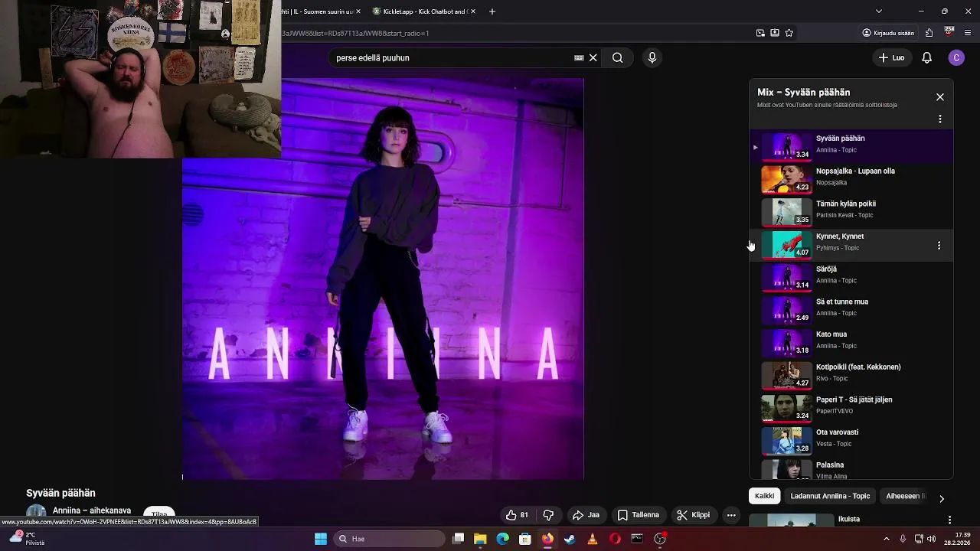The height and width of the screenshot is (551, 980).
Task: Open options for Ikuista recommendation
Action: tap(949, 520)
